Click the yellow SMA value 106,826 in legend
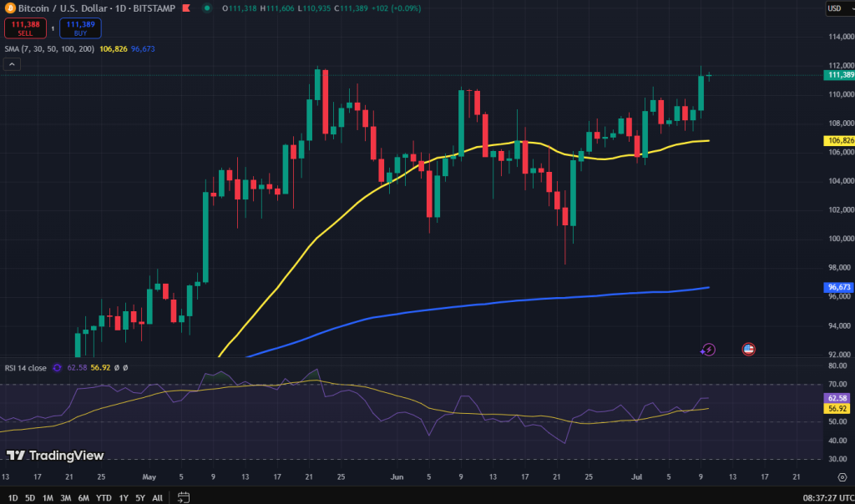This screenshot has height=504, width=855. coord(114,49)
